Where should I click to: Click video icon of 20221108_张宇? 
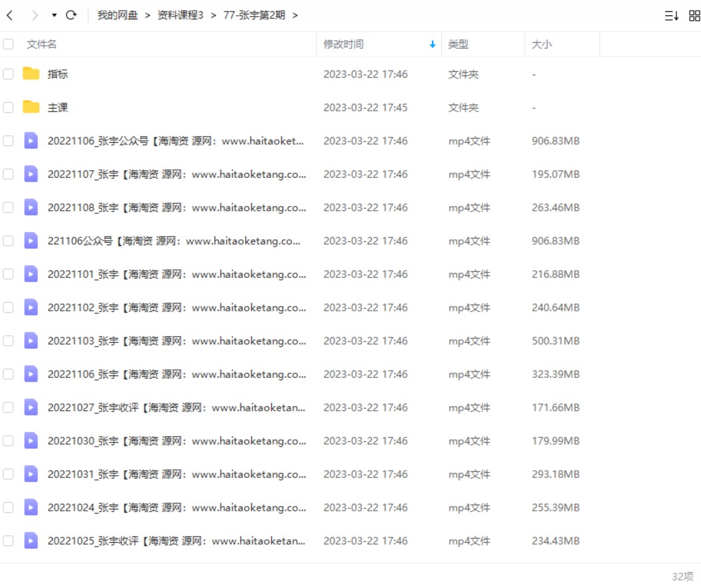(x=31, y=207)
